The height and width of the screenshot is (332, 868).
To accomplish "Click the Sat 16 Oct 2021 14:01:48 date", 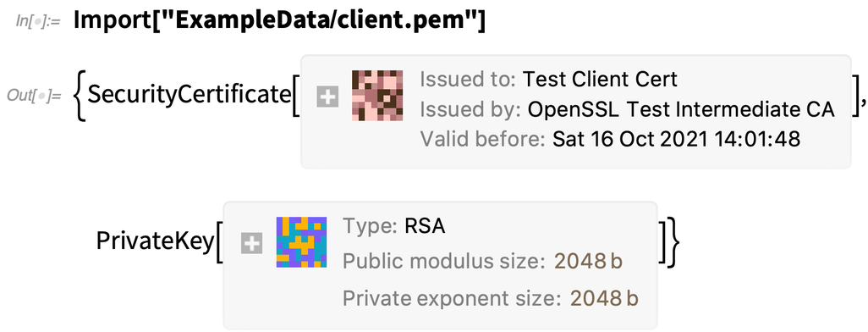I will (x=677, y=139).
